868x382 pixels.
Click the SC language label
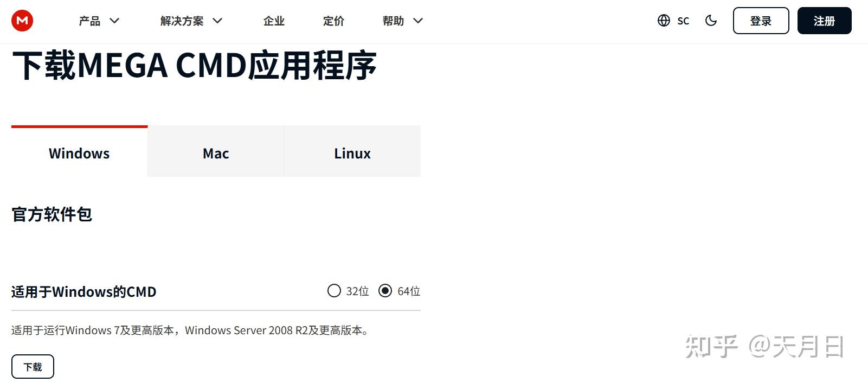coord(683,21)
